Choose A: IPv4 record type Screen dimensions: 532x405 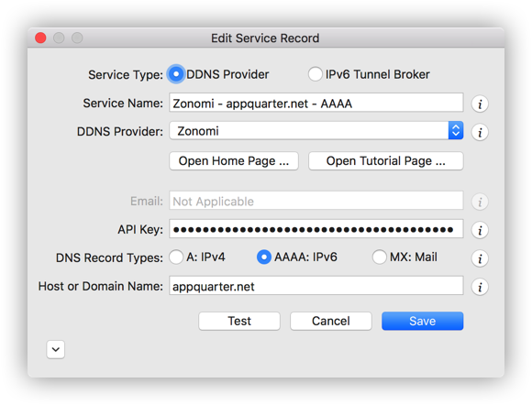click(176, 257)
